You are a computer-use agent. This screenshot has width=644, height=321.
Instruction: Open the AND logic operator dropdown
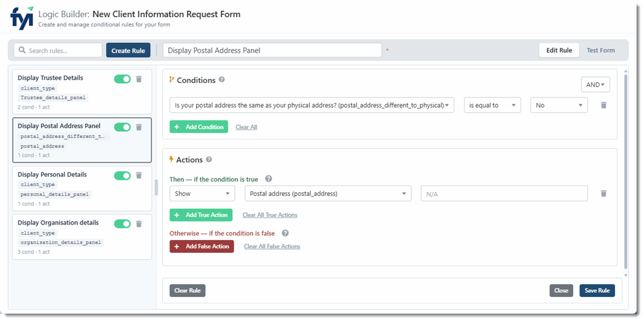(x=595, y=85)
